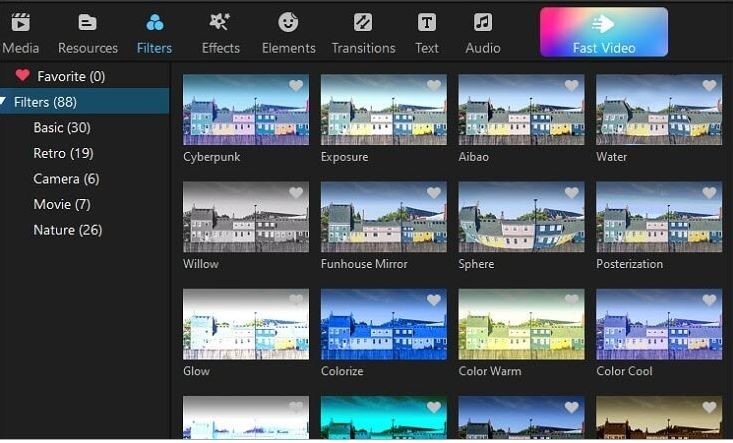Viewport: 733px width, 443px height.
Task: Favorite the Aibao filter with heart
Action: pos(571,86)
